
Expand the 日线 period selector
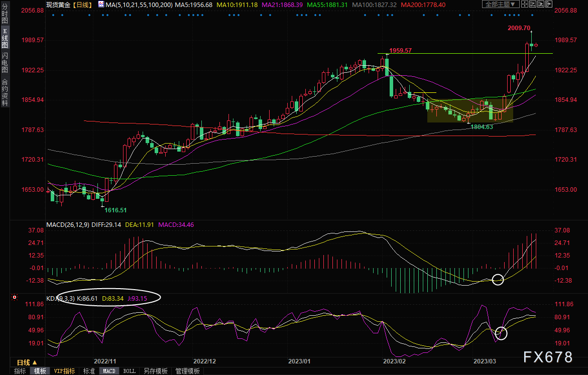pyautogui.click(x=27, y=362)
